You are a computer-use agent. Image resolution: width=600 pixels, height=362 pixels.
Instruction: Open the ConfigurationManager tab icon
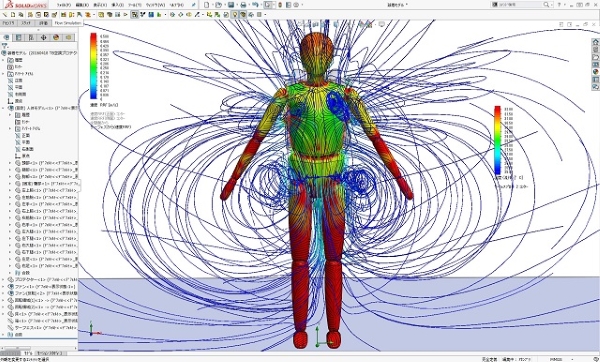31,38
